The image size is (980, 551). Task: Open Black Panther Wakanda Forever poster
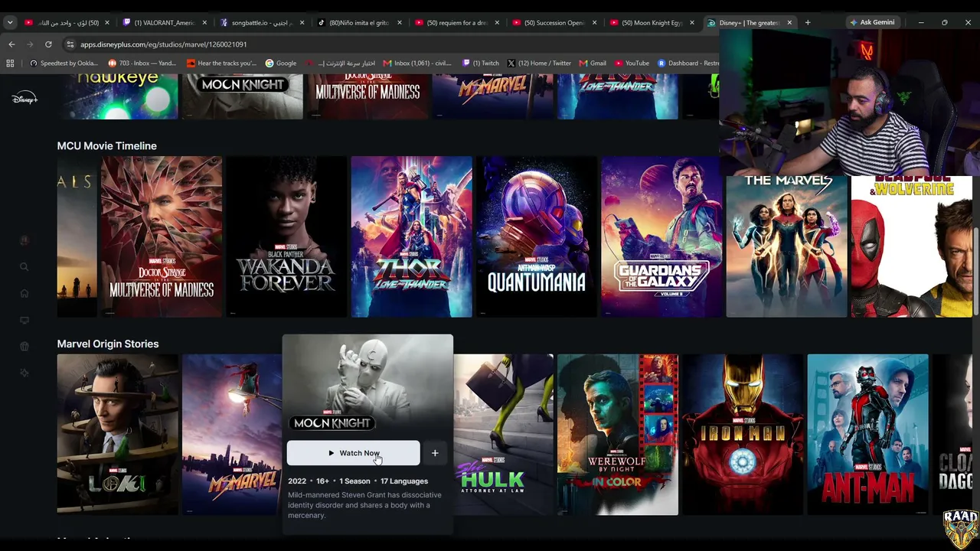[x=286, y=236]
